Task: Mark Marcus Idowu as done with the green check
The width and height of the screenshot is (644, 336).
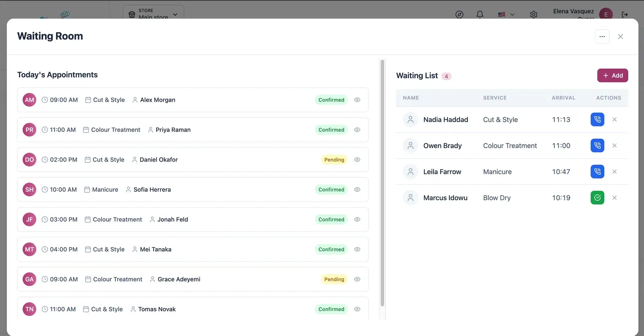Action: [597, 198]
